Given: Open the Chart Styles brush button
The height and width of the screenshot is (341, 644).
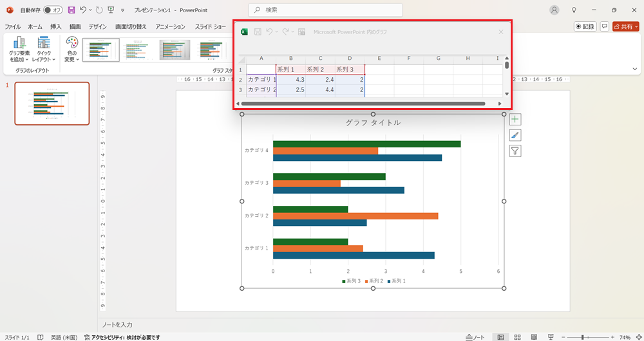Looking at the screenshot, I should coord(515,135).
